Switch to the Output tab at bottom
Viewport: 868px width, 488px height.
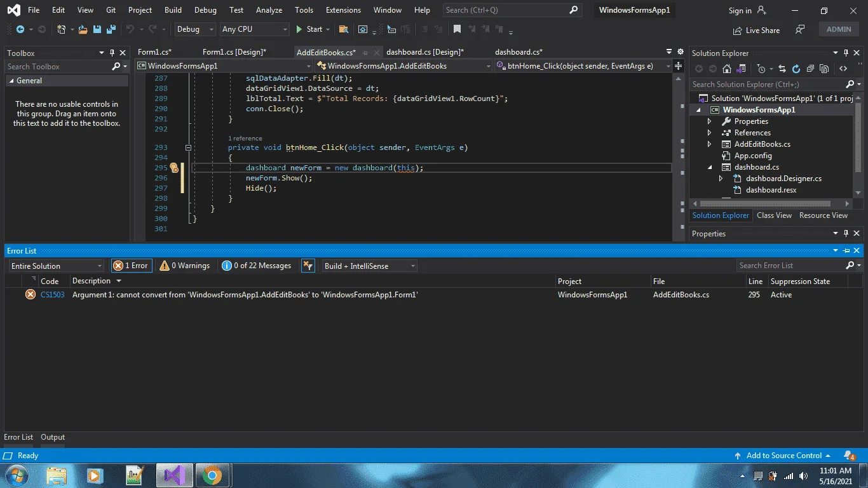pyautogui.click(x=53, y=437)
